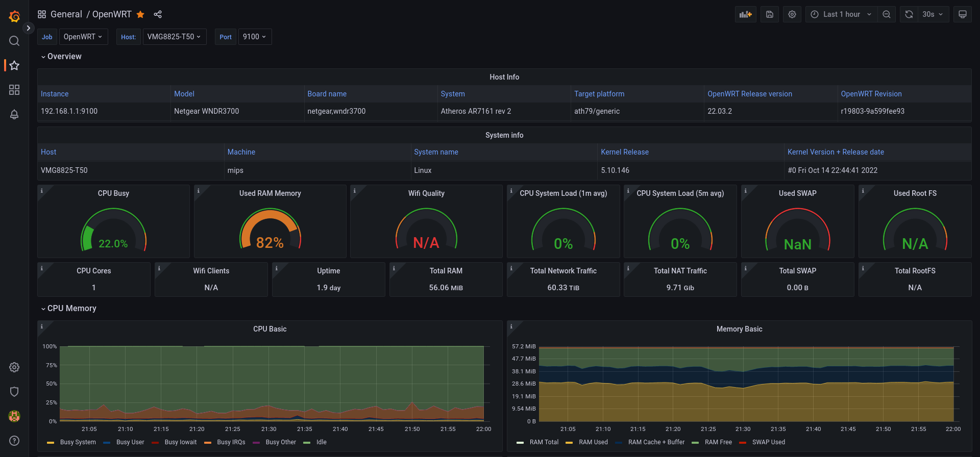Viewport: 980px width, 457px height.
Task: Save dashboard using the disk icon
Action: pyautogui.click(x=770, y=14)
